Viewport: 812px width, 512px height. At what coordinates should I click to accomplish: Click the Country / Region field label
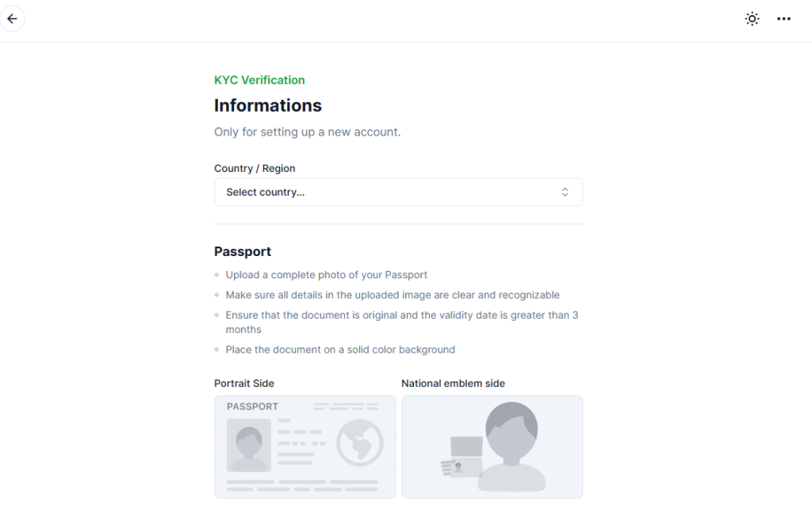coord(255,168)
